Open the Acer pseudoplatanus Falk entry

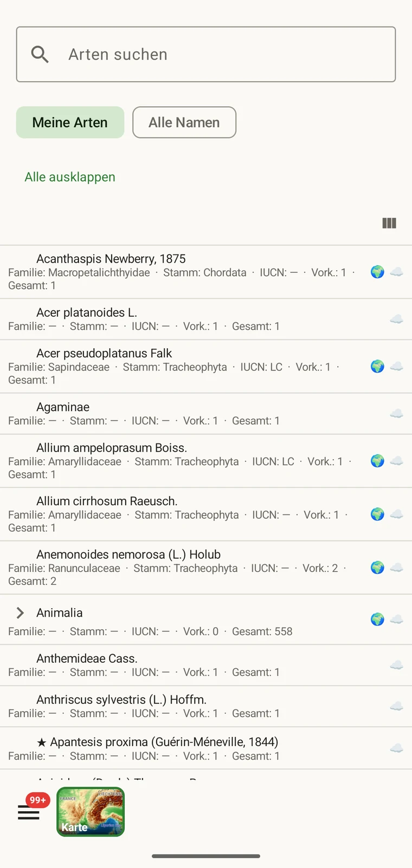tap(206, 367)
